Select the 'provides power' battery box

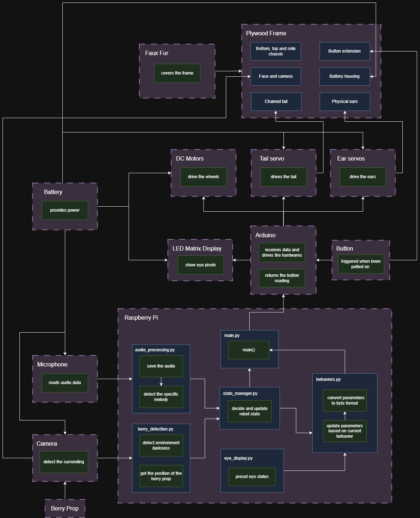tap(65, 210)
